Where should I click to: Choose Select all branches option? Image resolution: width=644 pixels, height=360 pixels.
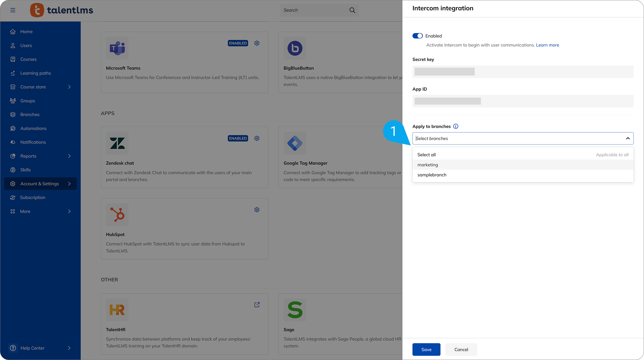pos(426,155)
